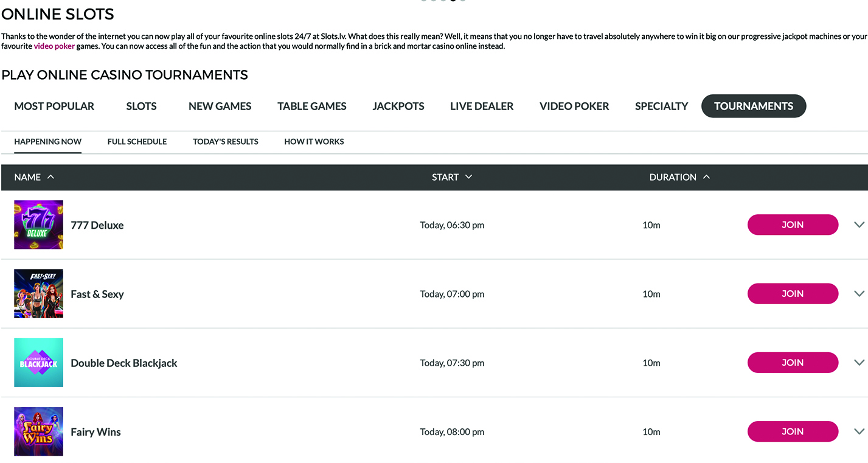The height and width of the screenshot is (463, 868).
Task: Switch to Most Popular category
Action: point(54,106)
